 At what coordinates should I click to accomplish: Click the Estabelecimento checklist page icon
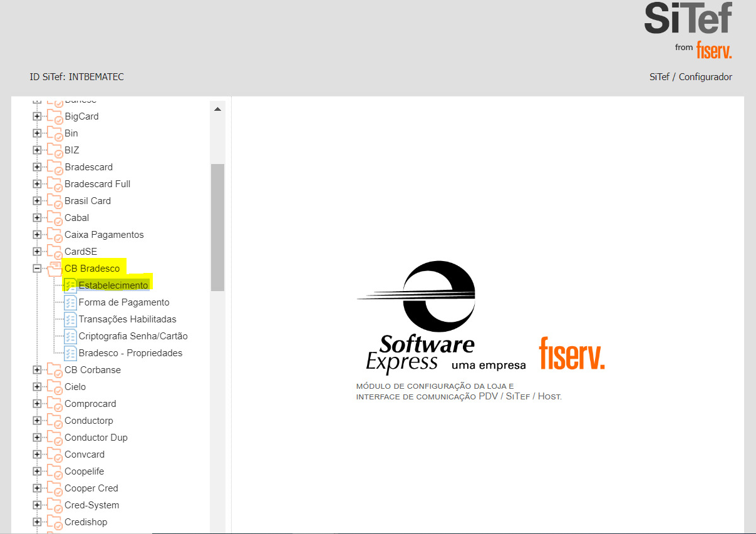click(70, 285)
